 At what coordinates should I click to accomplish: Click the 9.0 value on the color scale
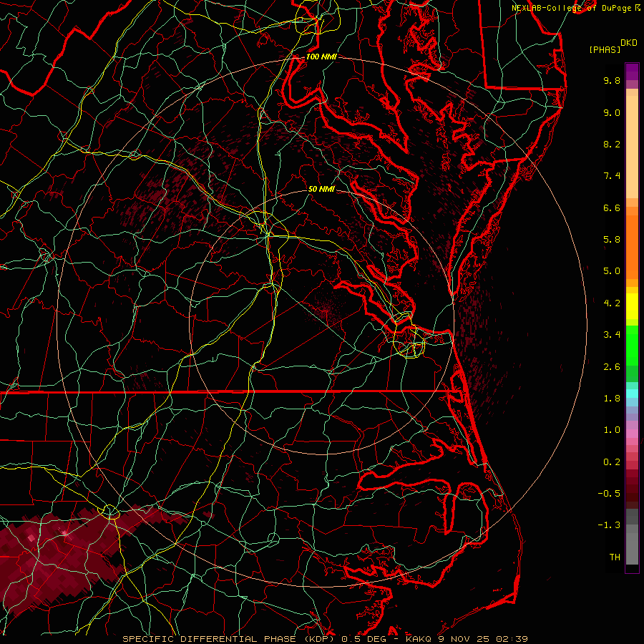612,112
